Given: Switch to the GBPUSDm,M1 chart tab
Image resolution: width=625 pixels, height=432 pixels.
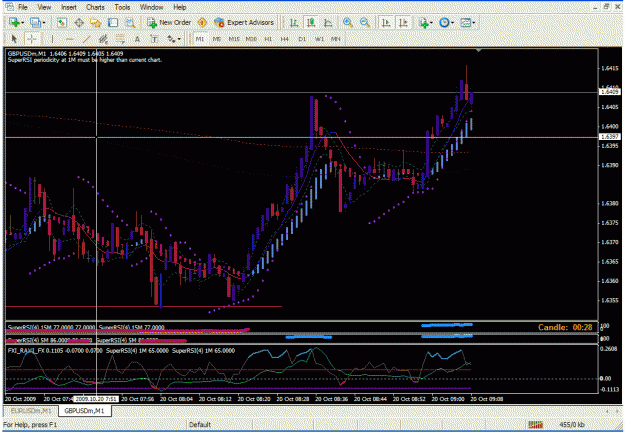Looking at the screenshot, I should click(x=84, y=410).
